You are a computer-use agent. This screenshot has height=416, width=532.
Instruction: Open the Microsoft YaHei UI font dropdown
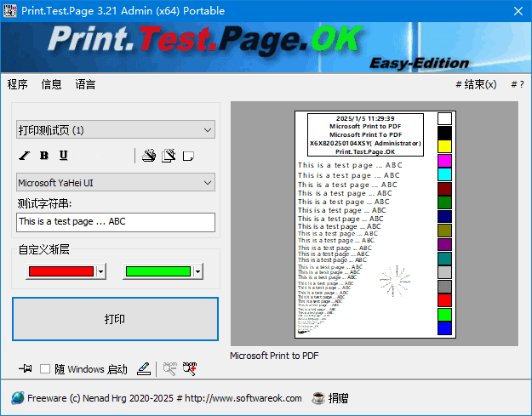115,182
